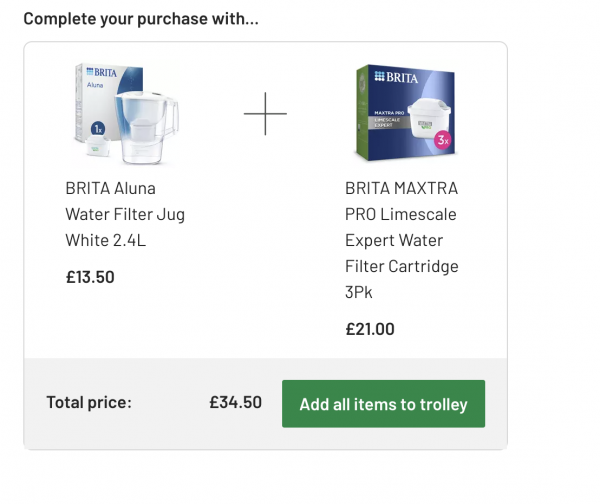Click the Total price label
The image size is (600, 504).
click(89, 403)
